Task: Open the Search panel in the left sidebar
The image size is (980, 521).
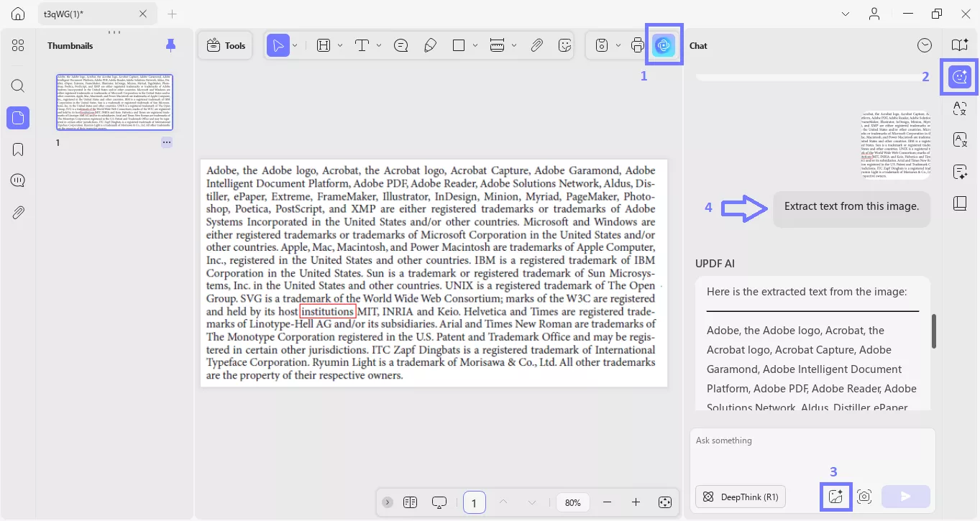Action: [x=17, y=86]
